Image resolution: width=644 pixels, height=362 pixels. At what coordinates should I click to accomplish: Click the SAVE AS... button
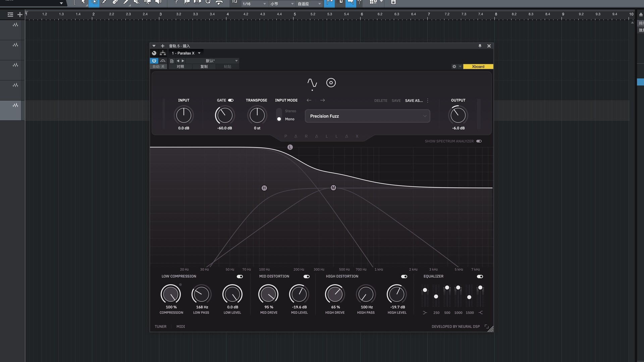tap(414, 101)
